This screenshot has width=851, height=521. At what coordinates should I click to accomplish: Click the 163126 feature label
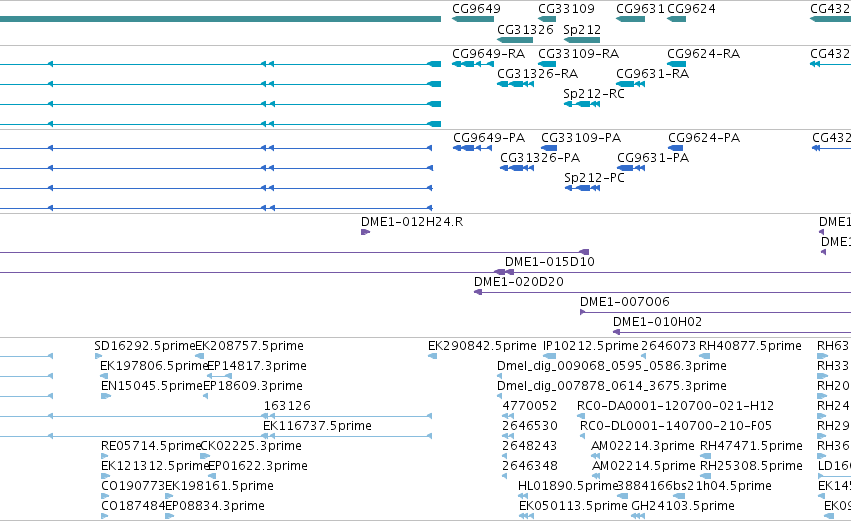pos(287,406)
